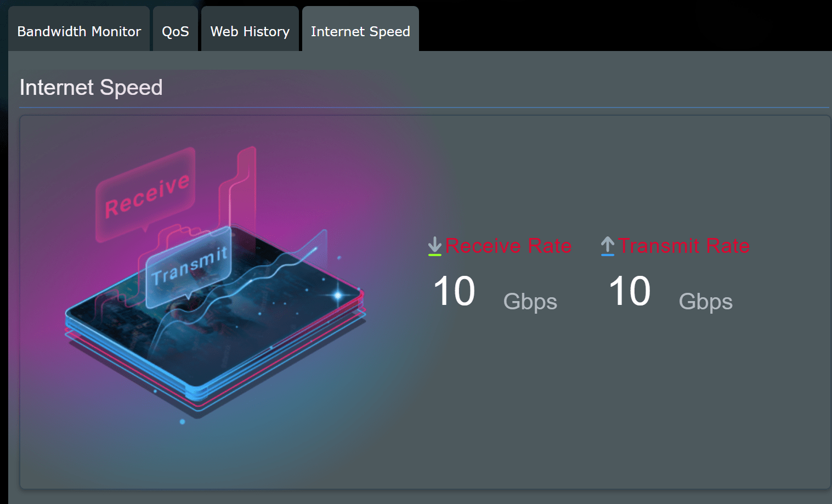Click the Gbps unit under Transmit Rate

[x=705, y=302]
